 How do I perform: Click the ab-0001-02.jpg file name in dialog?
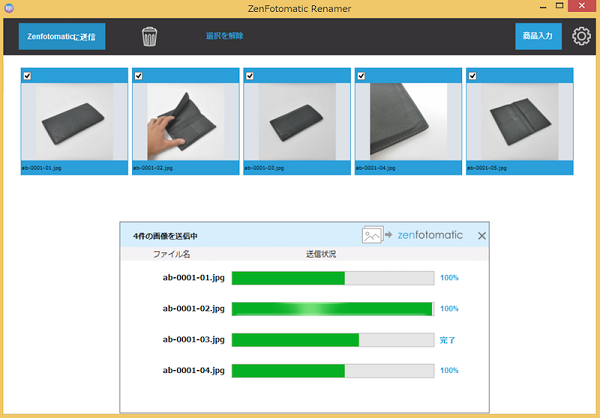point(194,309)
